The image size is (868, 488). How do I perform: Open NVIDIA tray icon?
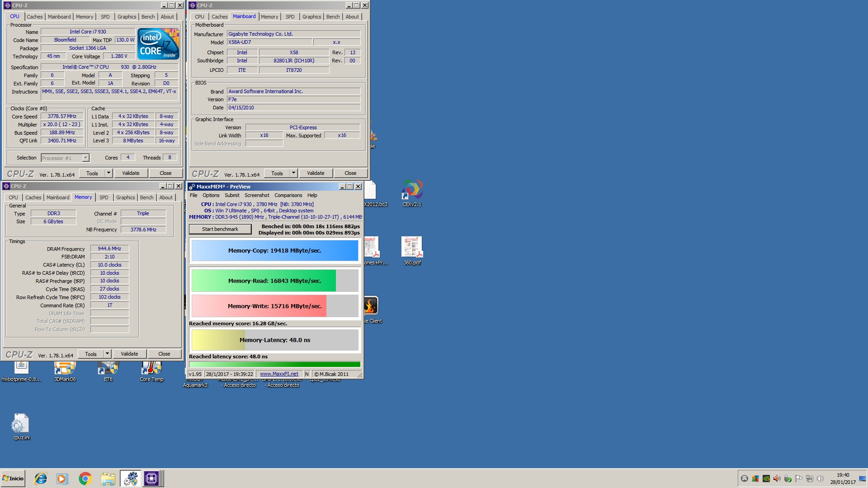pyautogui.click(x=766, y=479)
